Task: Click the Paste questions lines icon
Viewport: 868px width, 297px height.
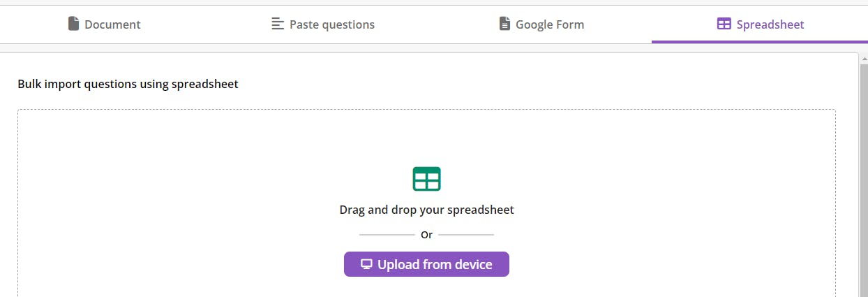Action: 278,24
